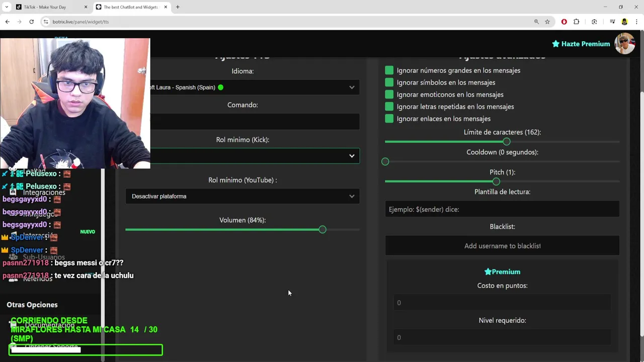The image size is (644, 362).
Task: Minimize the Chrome window
Action: (x=605, y=7)
